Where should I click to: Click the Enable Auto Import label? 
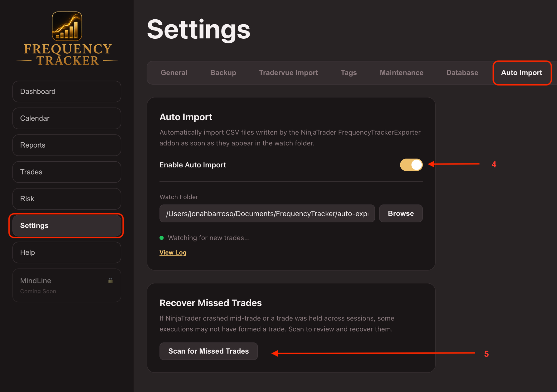point(193,165)
